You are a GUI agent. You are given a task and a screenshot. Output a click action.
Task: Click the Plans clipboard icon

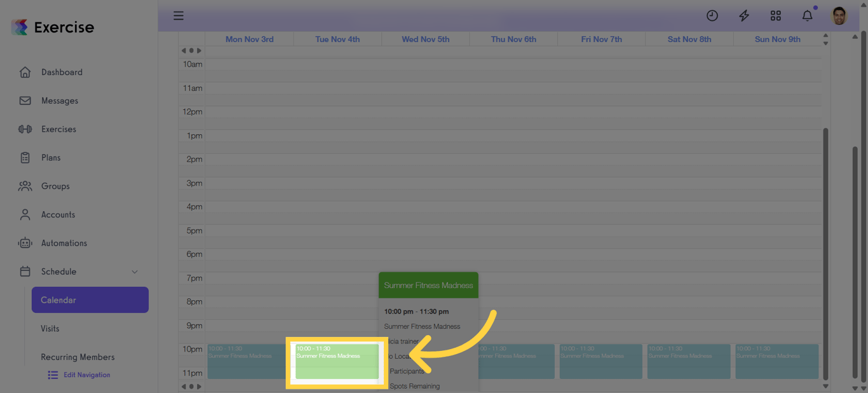click(x=25, y=158)
